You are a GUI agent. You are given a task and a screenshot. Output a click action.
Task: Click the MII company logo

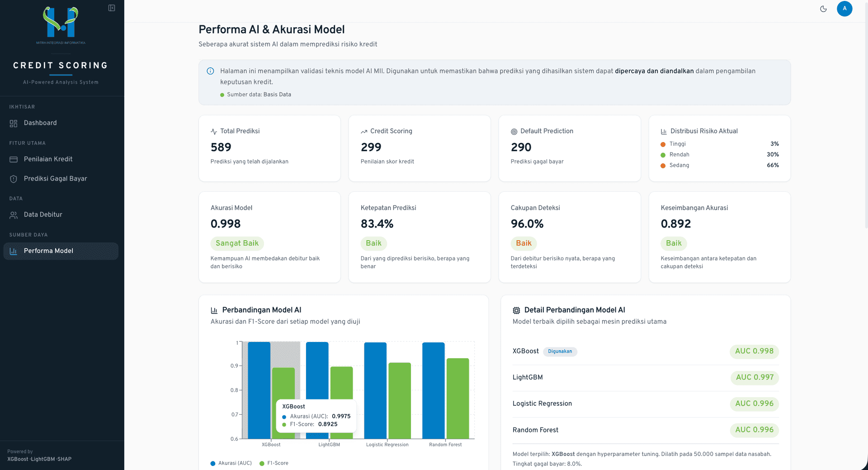pos(61,25)
